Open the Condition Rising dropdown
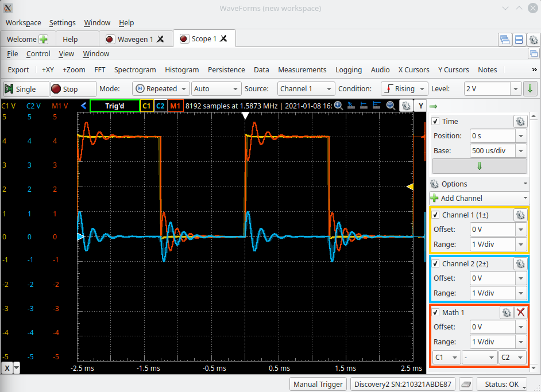 click(x=404, y=88)
